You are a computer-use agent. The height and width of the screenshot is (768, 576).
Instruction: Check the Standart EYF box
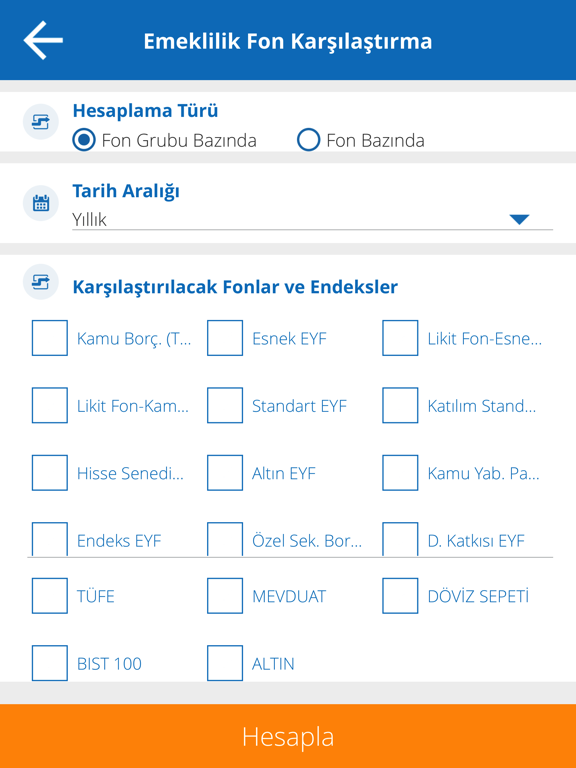(225, 405)
